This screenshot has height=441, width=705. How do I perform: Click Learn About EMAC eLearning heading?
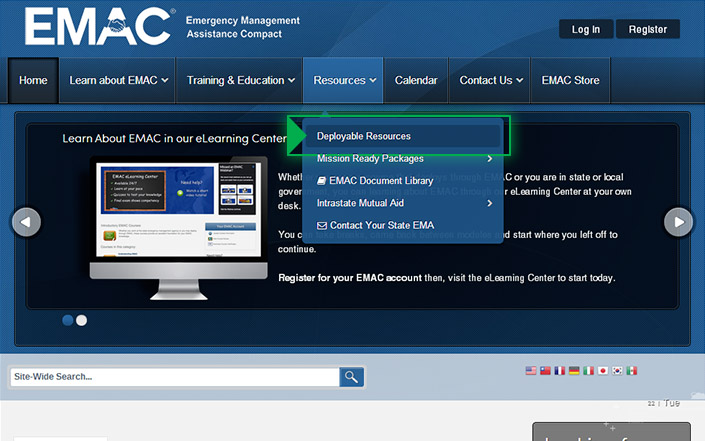pos(174,138)
